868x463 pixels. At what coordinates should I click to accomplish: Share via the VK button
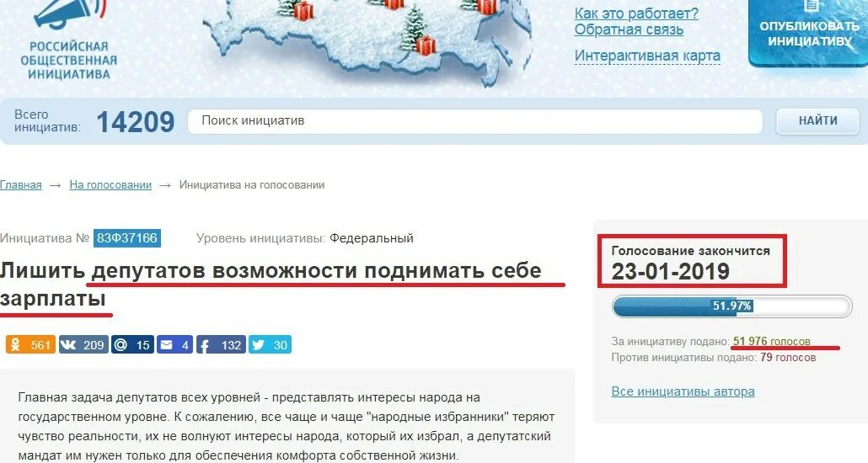(x=83, y=344)
